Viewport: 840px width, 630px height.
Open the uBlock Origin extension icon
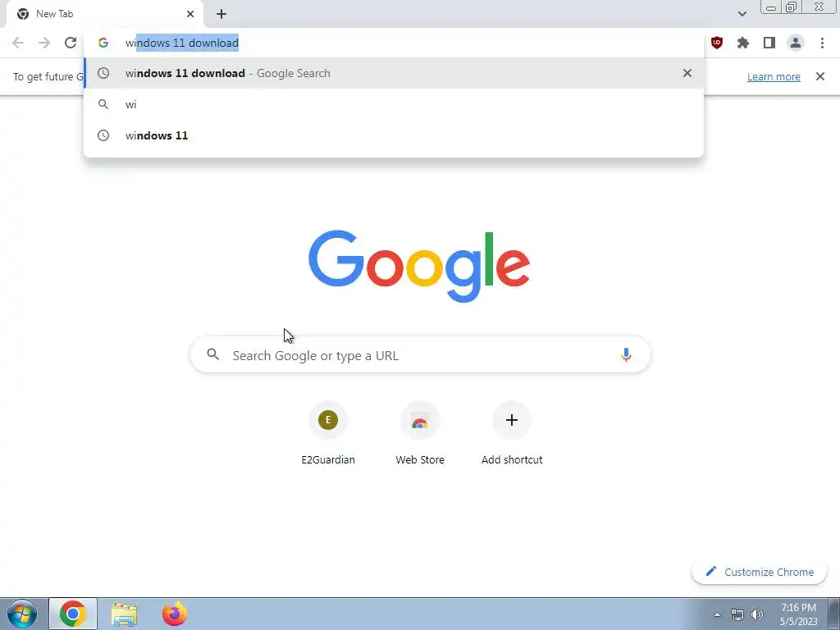pyautogui.click(x=717, y=43)
